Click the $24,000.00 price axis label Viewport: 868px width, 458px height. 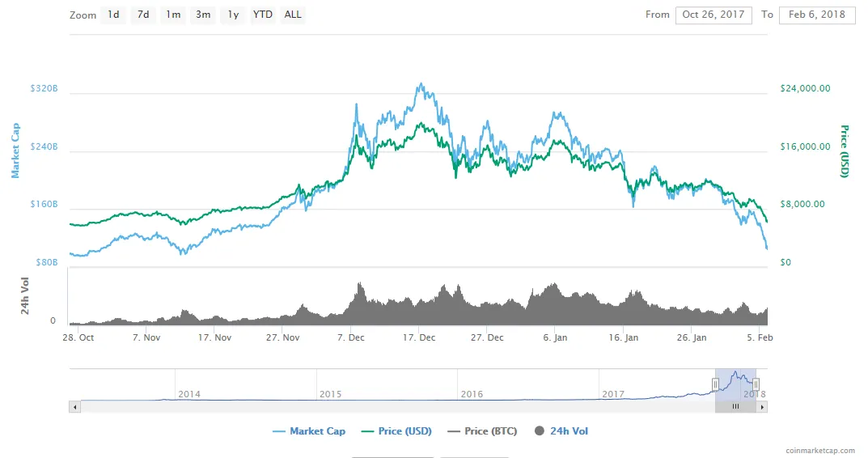(x=806, y=89)
